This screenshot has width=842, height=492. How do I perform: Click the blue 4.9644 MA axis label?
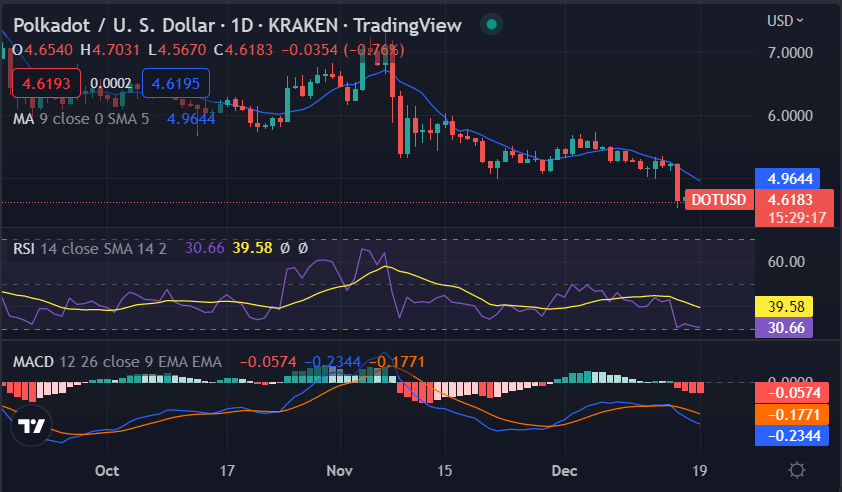pos(787,178)
